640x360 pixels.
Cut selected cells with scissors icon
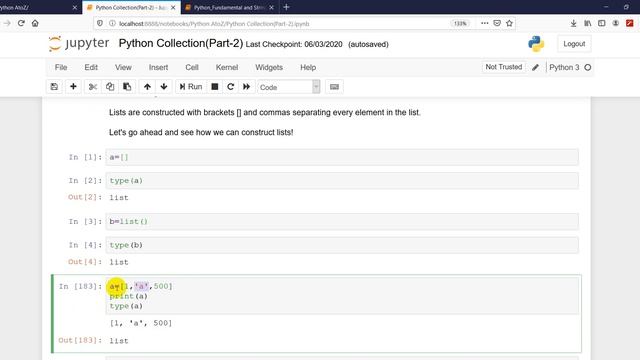pyautogui.click(x=93, y=87)
